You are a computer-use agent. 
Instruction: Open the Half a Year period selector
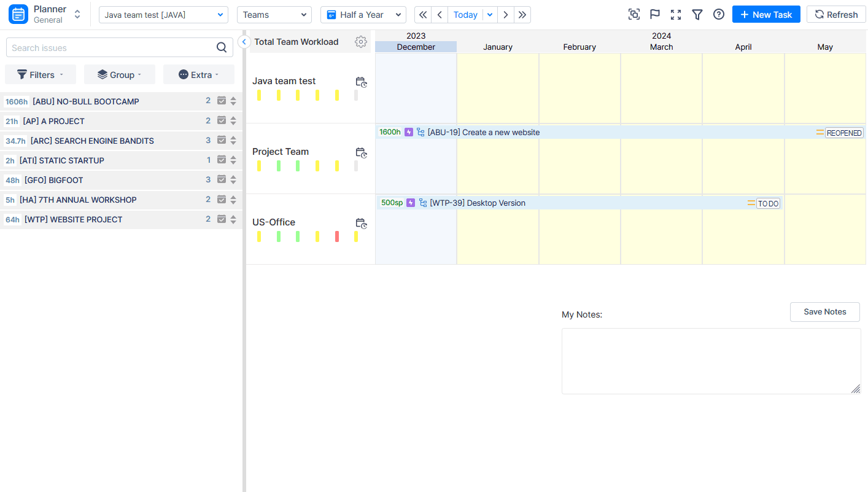[x=363, y=14]
